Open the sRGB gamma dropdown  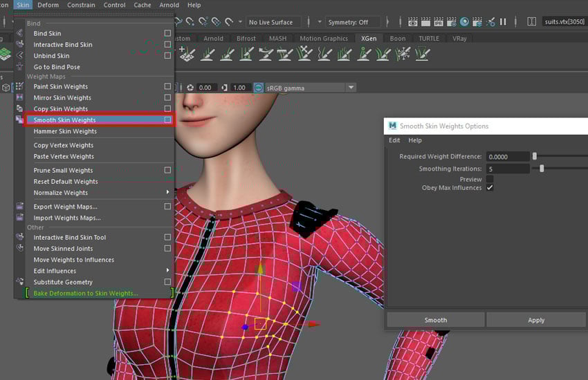(351, 88)
